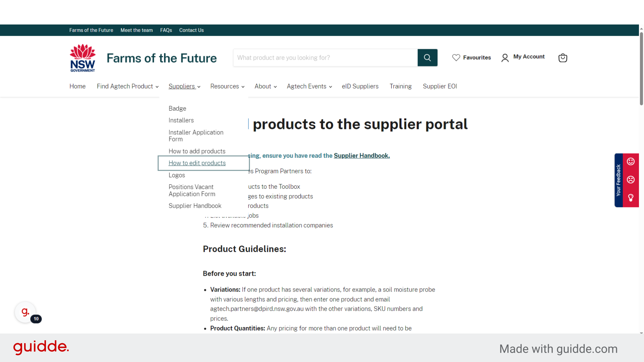Open the shopping bag cart icon
This screenshot has width=644, height=362.
[x=562, y=58]
